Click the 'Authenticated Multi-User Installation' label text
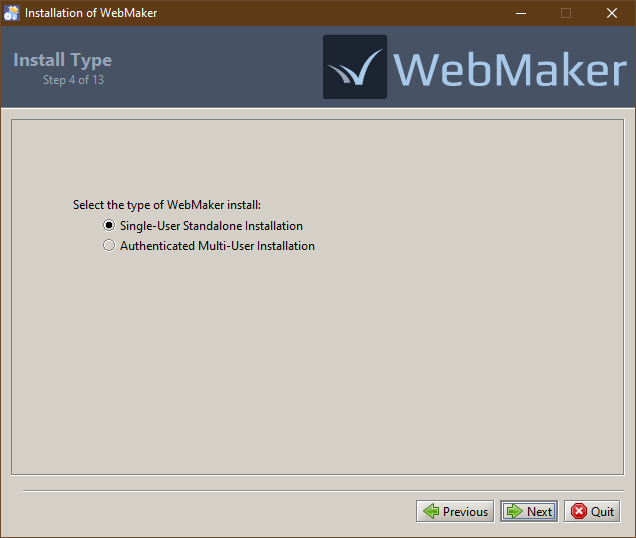Screen dimensions: 636x538 tap(217, 246)
